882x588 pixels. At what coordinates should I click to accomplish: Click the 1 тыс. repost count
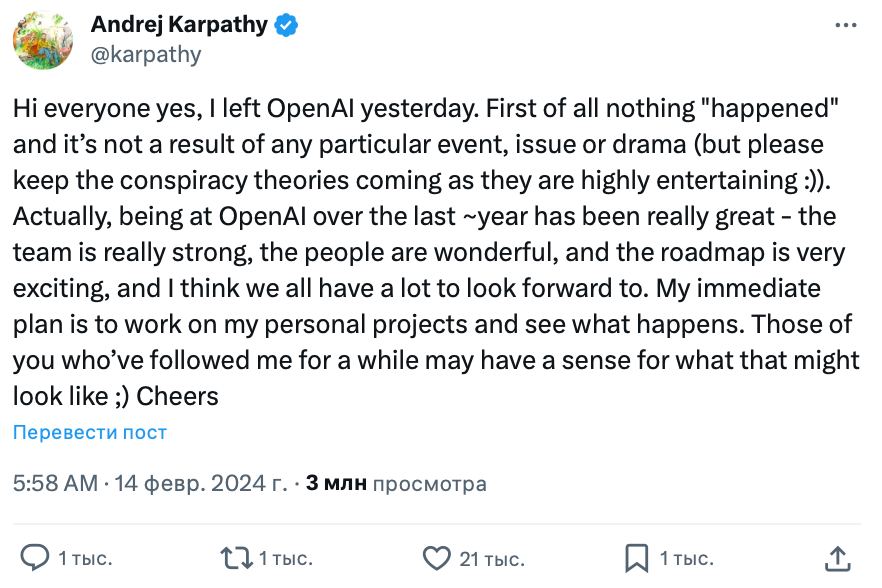click(x=287, y=558)
